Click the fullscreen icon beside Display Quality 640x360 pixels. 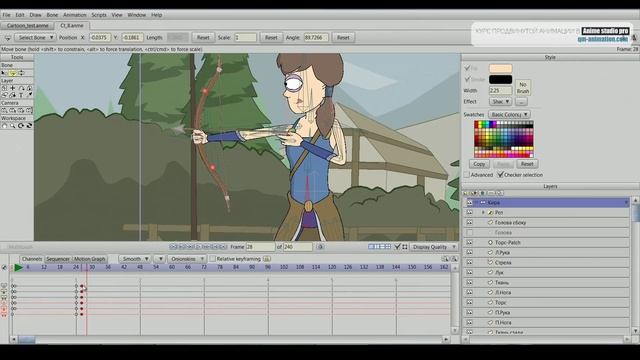coord(405,247)
